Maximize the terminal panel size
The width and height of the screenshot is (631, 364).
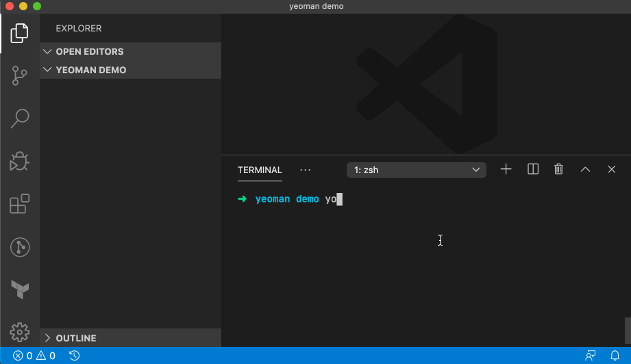pyautogui.click(x=585, y=170)
